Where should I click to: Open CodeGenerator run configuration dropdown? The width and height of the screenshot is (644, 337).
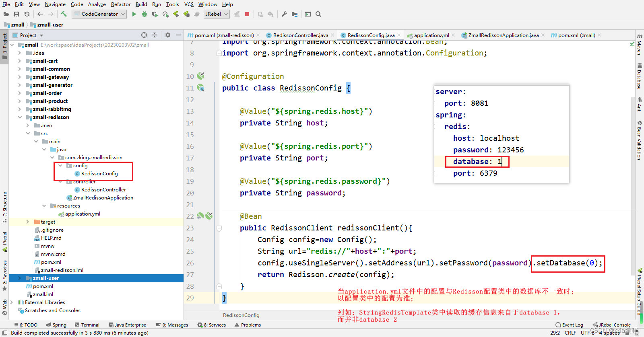(x=99, y=14)
